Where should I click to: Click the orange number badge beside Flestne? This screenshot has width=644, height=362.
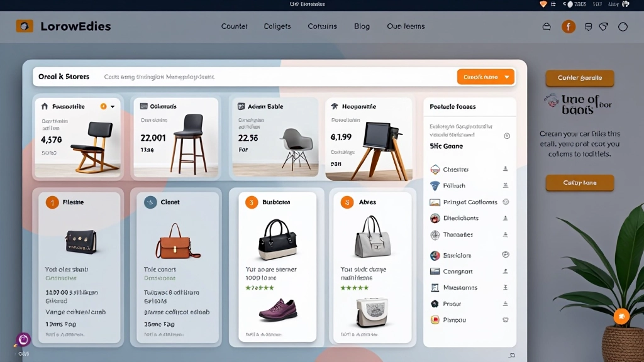(52, 202)
